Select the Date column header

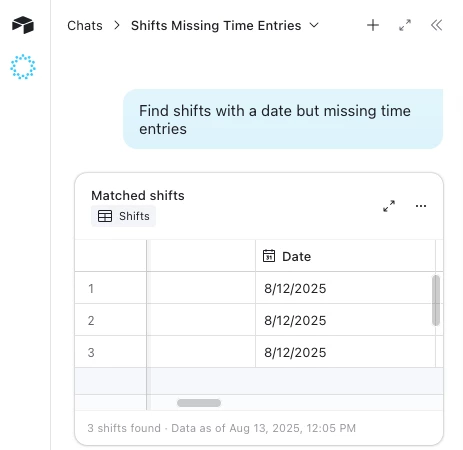point(345,256)
